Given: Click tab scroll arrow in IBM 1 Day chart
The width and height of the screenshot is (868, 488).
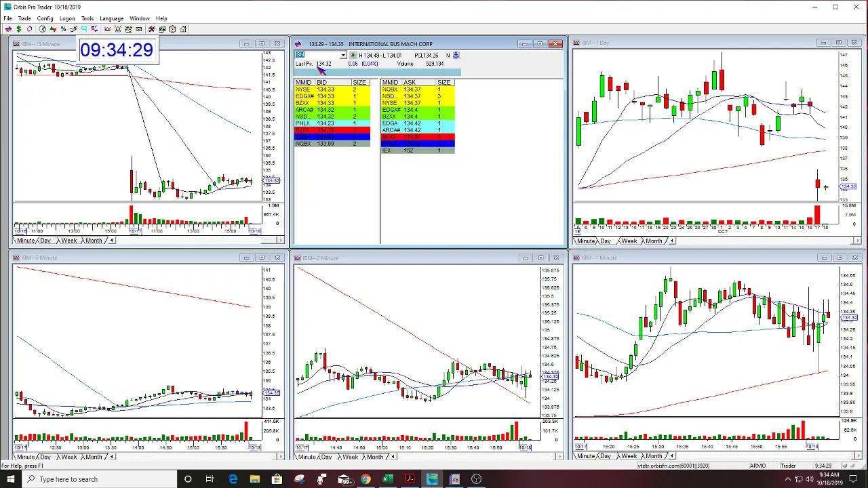Looking at the screenshot, I should coord(672,241).
